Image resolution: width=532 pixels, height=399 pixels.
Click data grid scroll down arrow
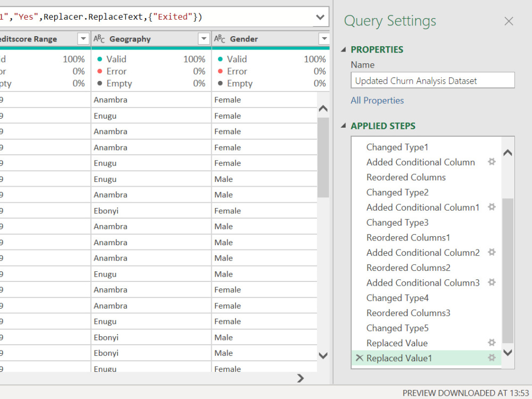point(323,355)
